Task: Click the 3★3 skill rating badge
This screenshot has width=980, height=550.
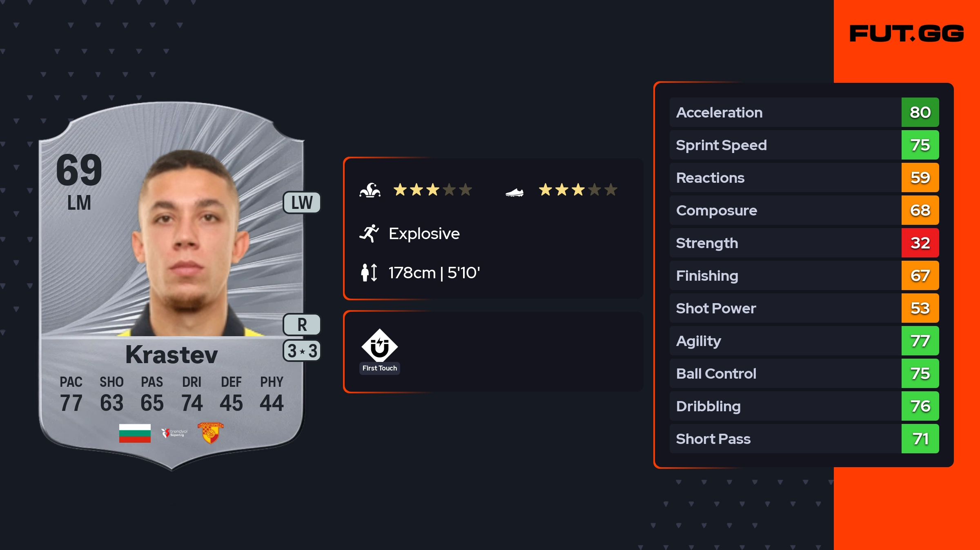Action: coord(302,351)
